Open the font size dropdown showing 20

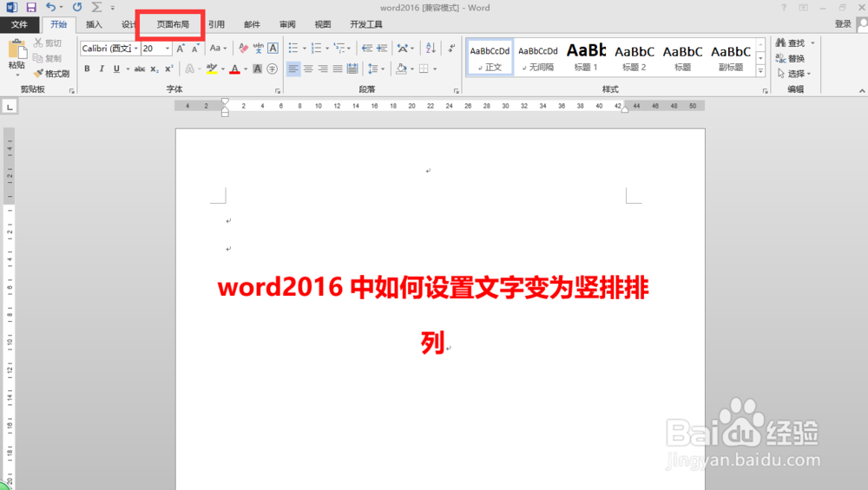(x=168, y=49)
